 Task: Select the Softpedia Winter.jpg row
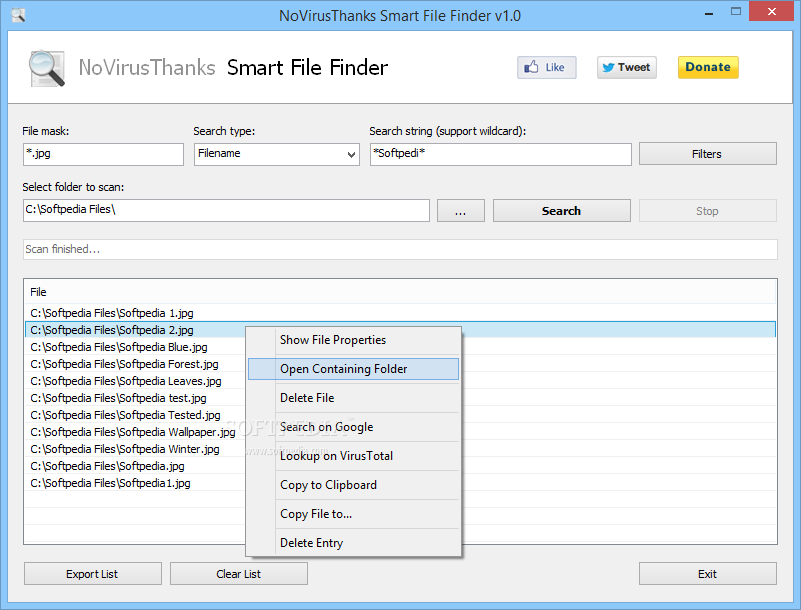[x=135, y=449]
